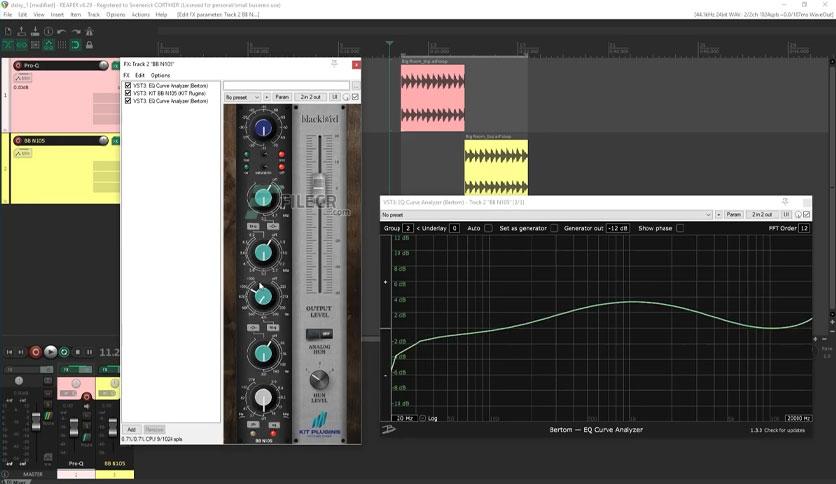Screen dimensions: 836x484
Task: Enable Show phase checkbox
Action: [x=680, y=228]
